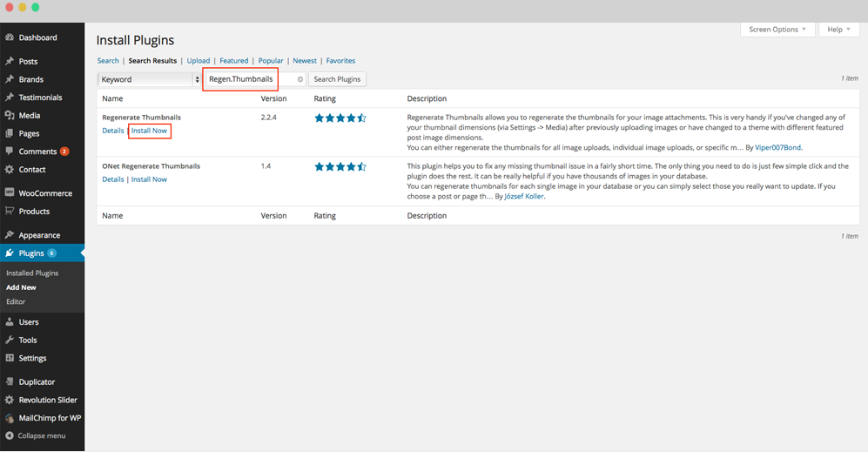Click the Settings icon in sidebar
The image size is (868, 452).
pyautogui.click(x=10, y=358)
